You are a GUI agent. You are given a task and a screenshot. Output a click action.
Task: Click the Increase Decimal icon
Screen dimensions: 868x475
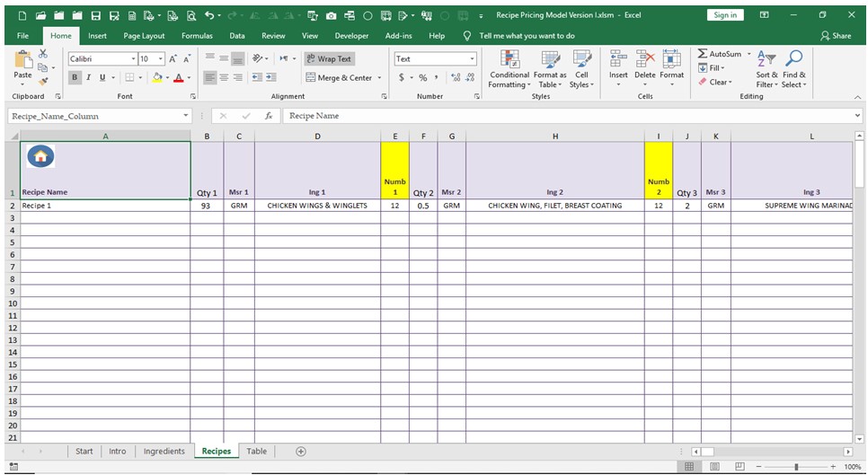click(x=456, y=77)
